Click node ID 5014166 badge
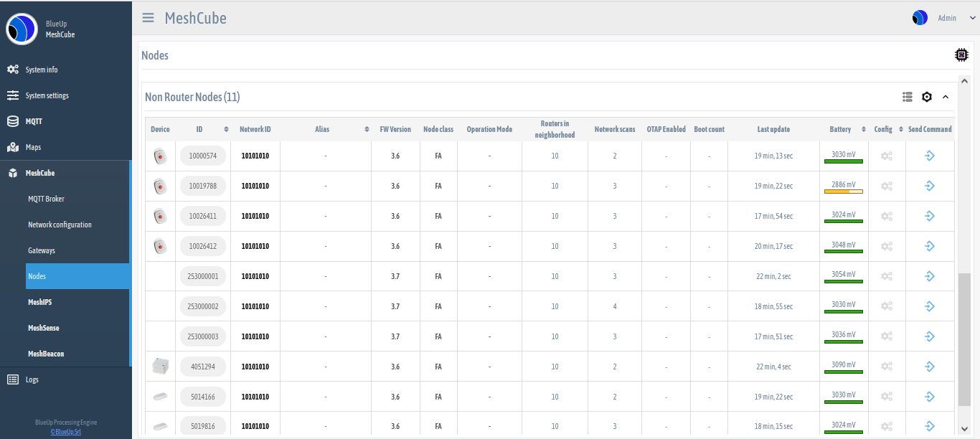 tap(203, 397)
